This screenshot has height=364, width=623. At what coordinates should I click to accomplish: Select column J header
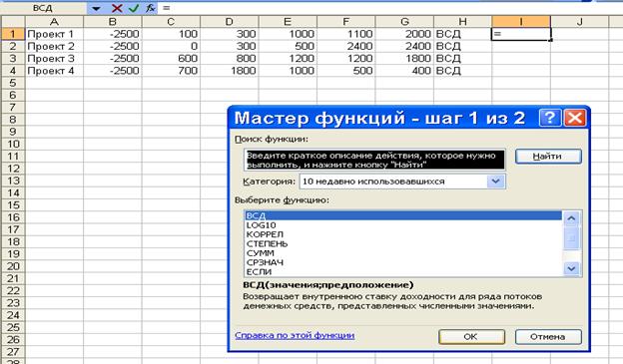click(x=580, y=22)
